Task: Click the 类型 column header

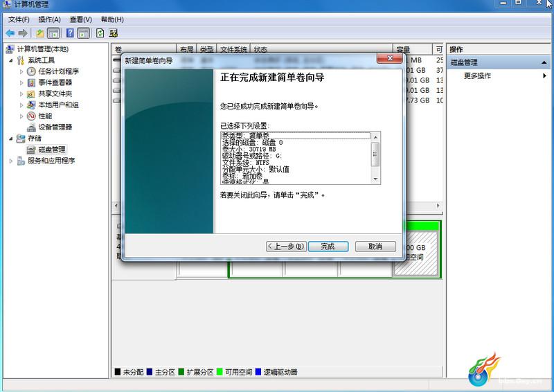Action: point(207,49)
